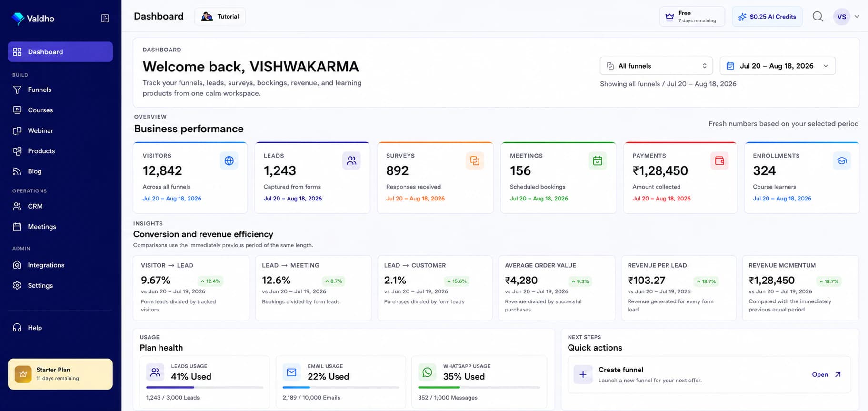Screen dimensions: 868x411
Task: Collapse the sidebar using the panel icon
Action: pos(105,19)
